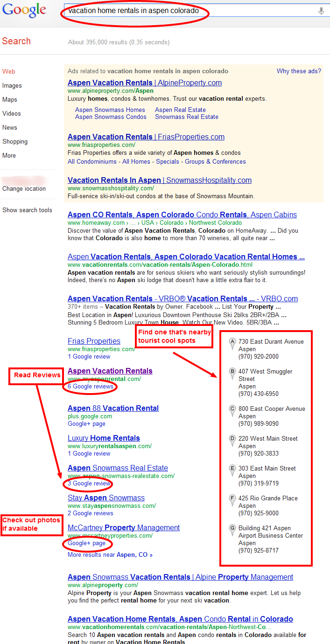Viewport: 330px width, 644px height.
Task: Open More results near Aspen, CO
Action: pyautogui.click(x=110, y=555)
